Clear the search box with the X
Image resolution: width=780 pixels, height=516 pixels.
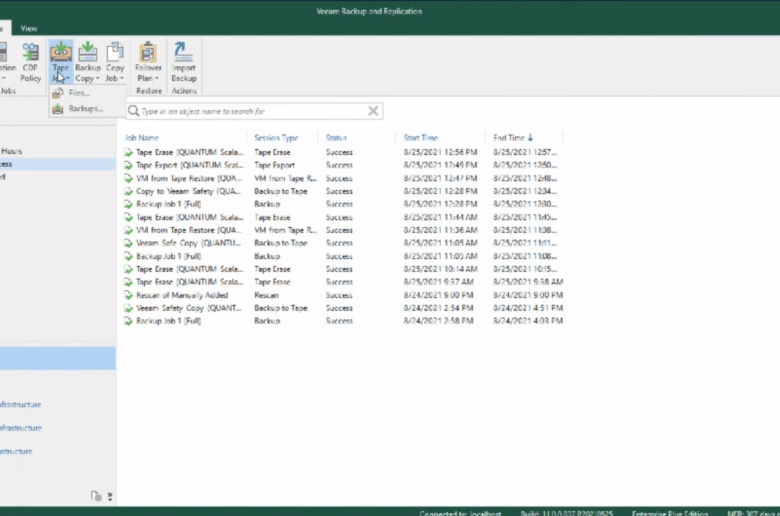click(x=373, y=111)
